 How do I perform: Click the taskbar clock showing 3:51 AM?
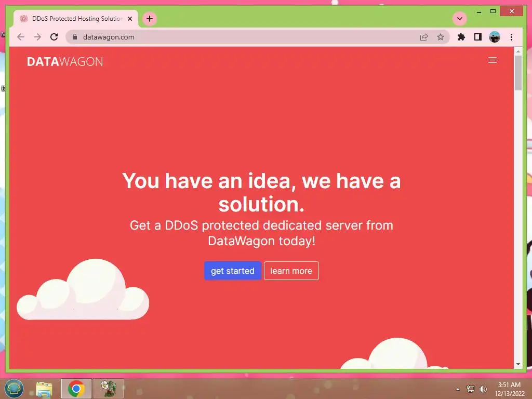coord(509,389)
